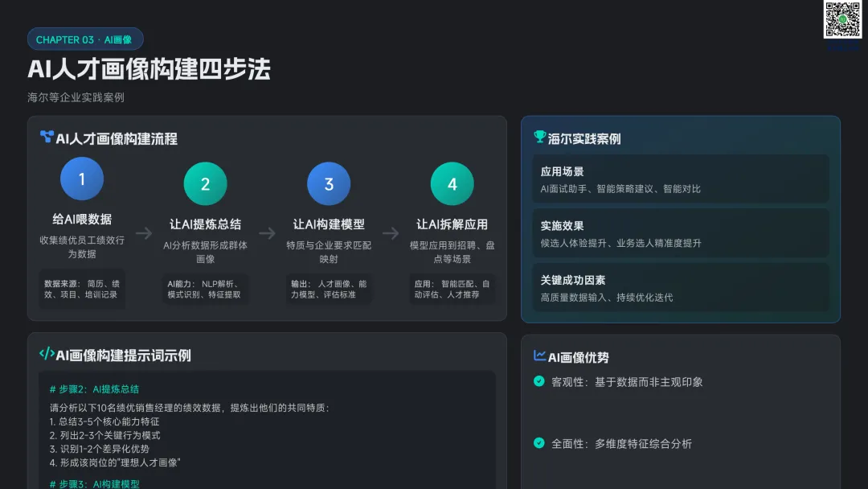The width and height of the screenshot is (868, 489).
Task: Click the trophy icon beside 海尔实践案例
Action: 540,137
